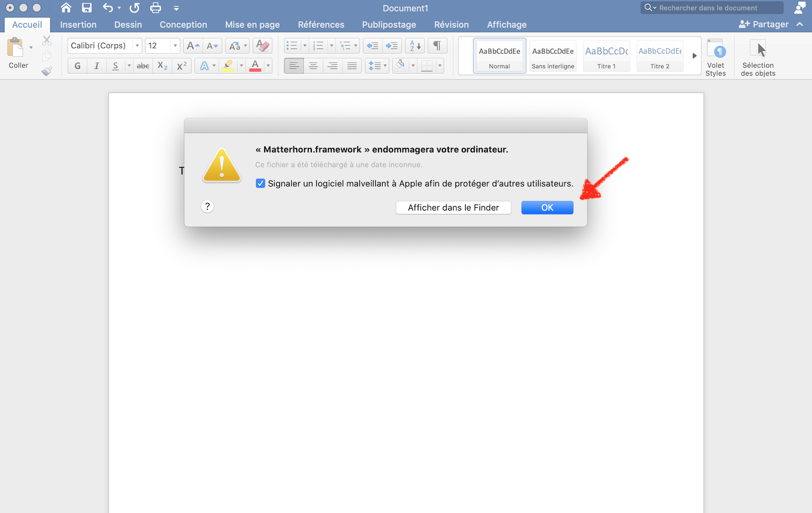Click Rechercher dans le document field
This screenshot has height=513, width=812.
(712, 8)
